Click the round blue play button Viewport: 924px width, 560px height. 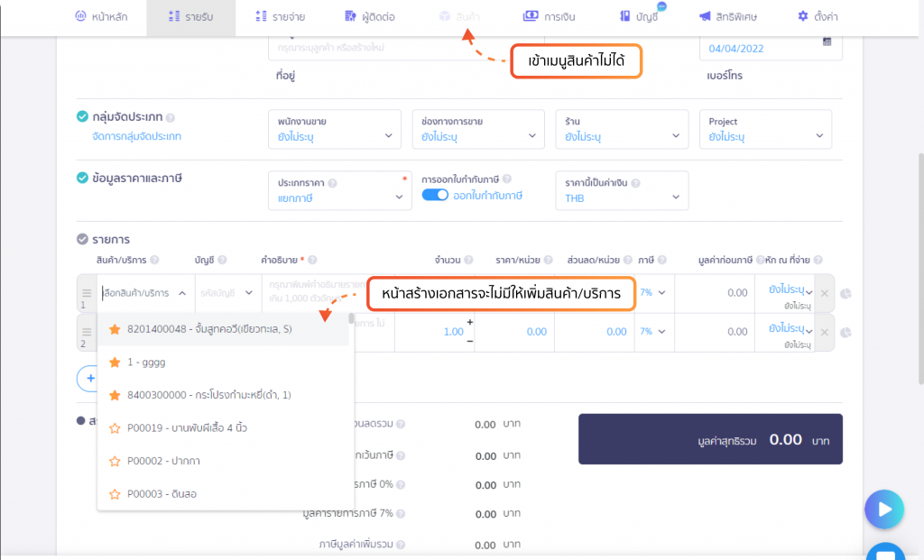[x=884, y=510]
